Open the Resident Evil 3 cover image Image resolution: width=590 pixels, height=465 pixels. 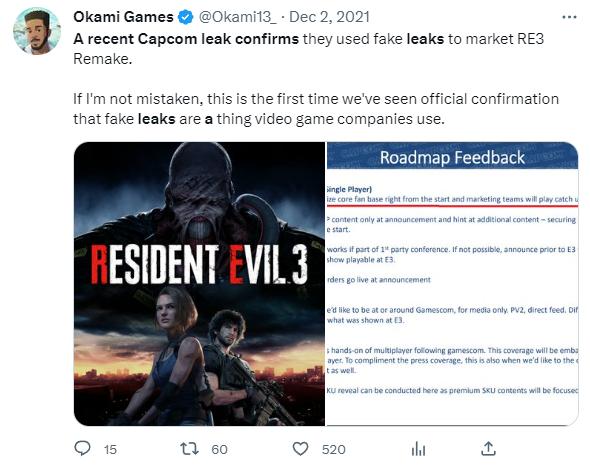pyautogui.click(x=199, y=284)
